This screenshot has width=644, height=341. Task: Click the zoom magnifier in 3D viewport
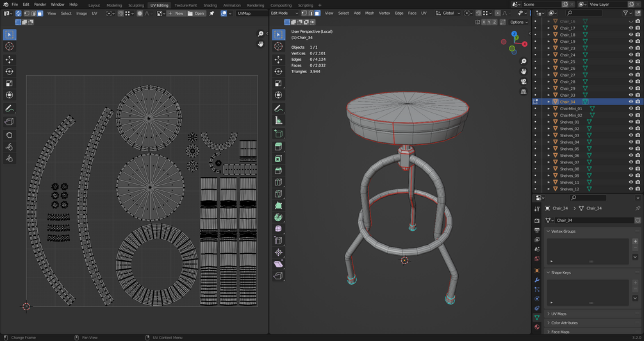pyautogui.click(x=524, y=62)
